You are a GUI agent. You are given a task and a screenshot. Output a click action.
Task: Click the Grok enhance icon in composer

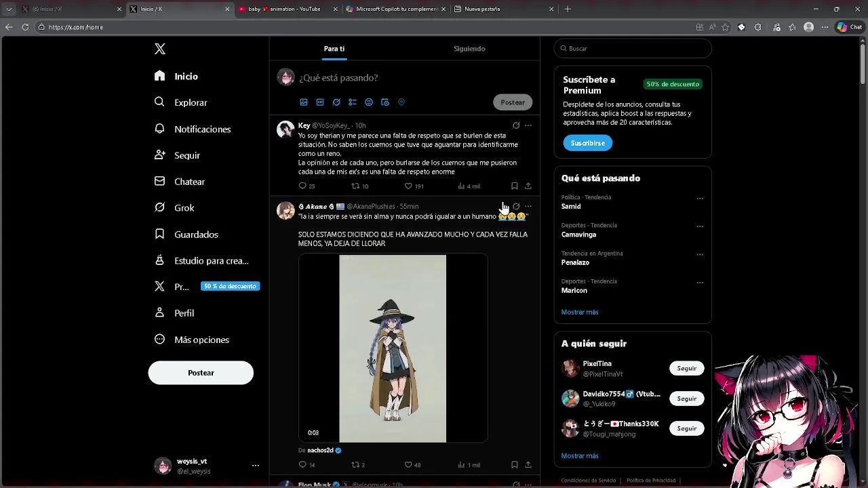(336, 102)
